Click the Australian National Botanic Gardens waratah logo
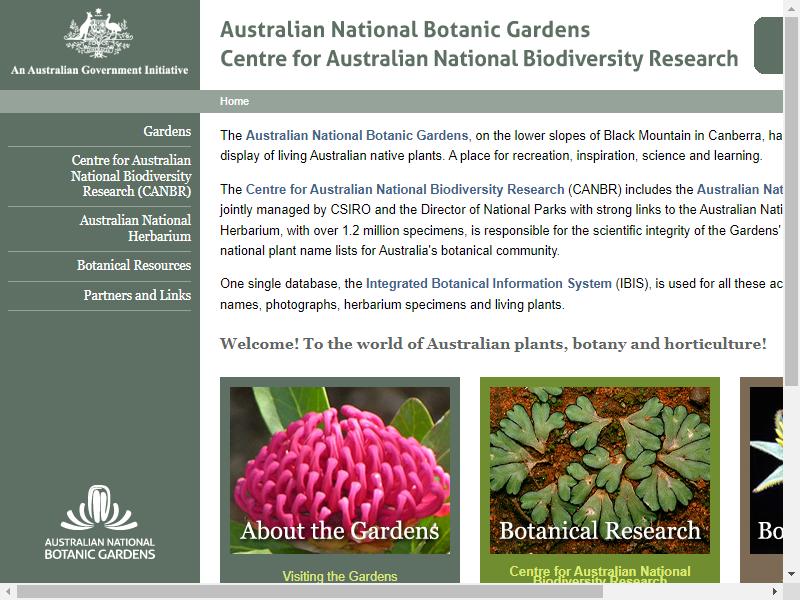The image size is (800, 600). [x=99, y=522]
